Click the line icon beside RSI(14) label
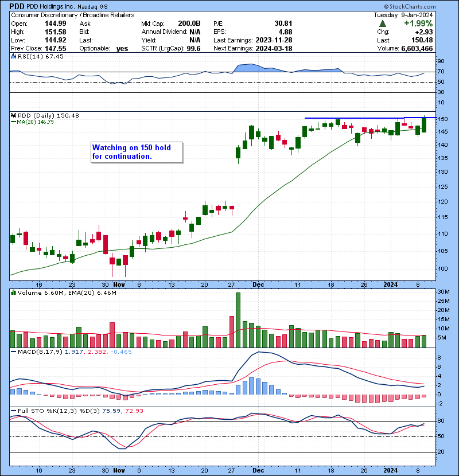The width and height of the screenshot is (459, 476). coord(14,56)
